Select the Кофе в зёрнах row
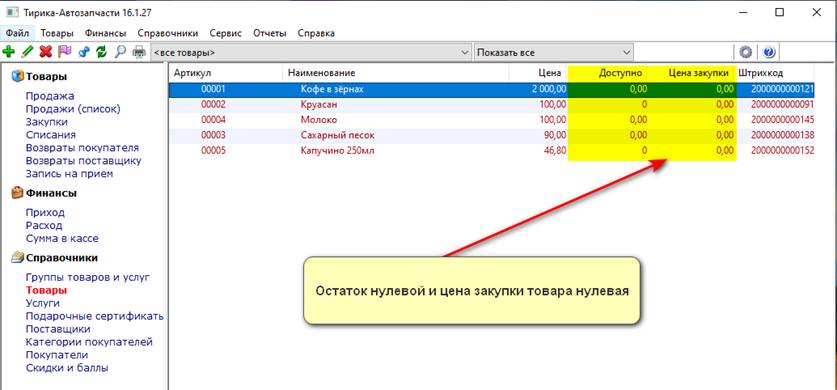This screenshot has width=837, height=390. point(492,89)
